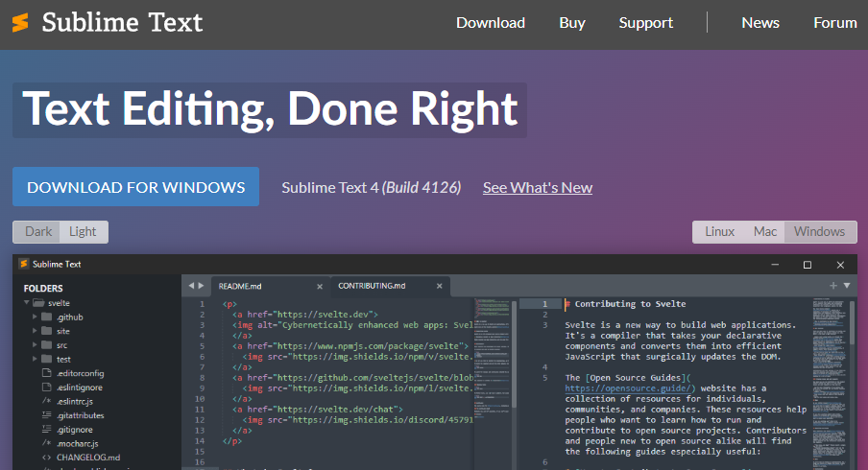The width and height of the screenshot is (868, 470).
Task: Open the News page
Action: click(760, 23)
